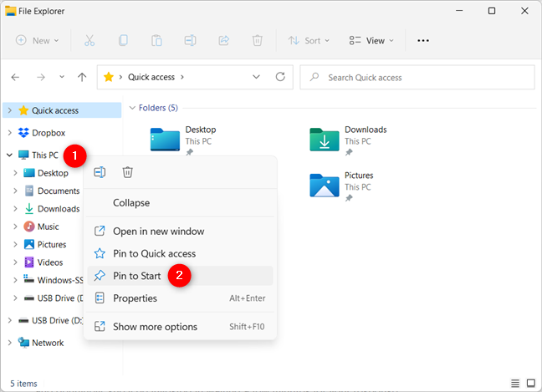Click the Rename icon in context menu
Image resolution: width=542 pixels, height=392 pixels.
100,172
